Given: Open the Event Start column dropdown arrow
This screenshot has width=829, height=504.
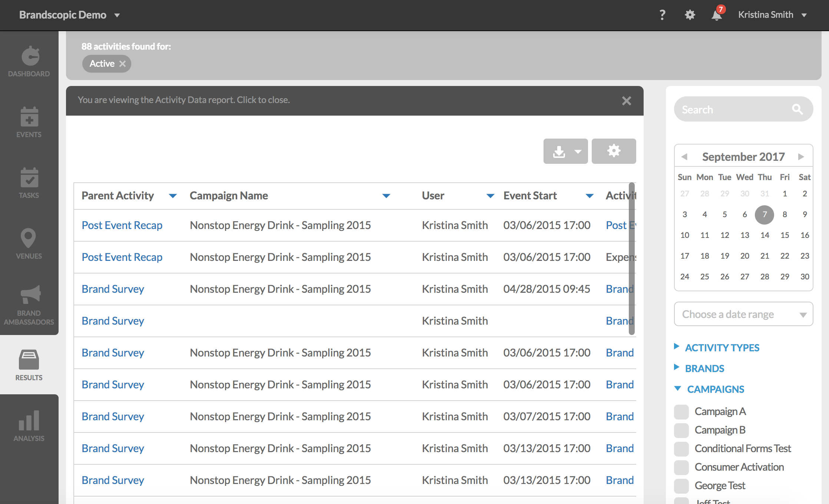Looking at the screenshot, I should [x=589, y=196].
